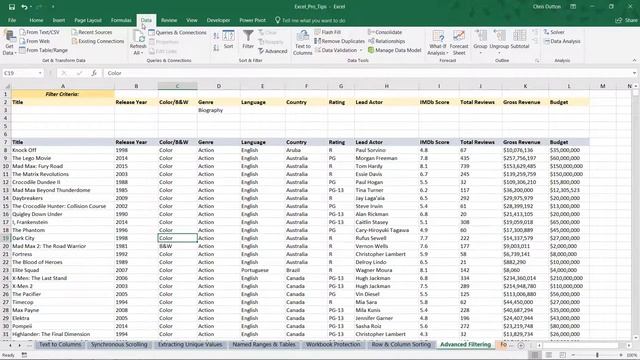Select From Table/Range option

(x=43, y=50)
